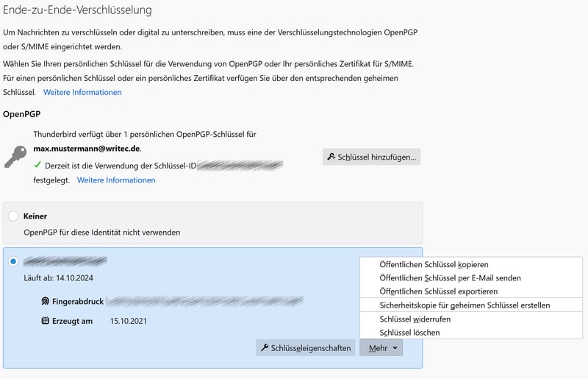The width and height of the screenshot is (588, 379).
Task: Click the wrench icon on Schlüsseleigenschaften
Action: pyautogui.click(x=264, y=347)
